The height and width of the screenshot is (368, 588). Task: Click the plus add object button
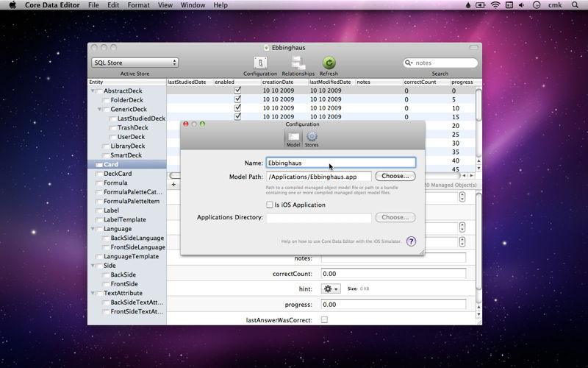pyautogui.click(x=173, y=185)
